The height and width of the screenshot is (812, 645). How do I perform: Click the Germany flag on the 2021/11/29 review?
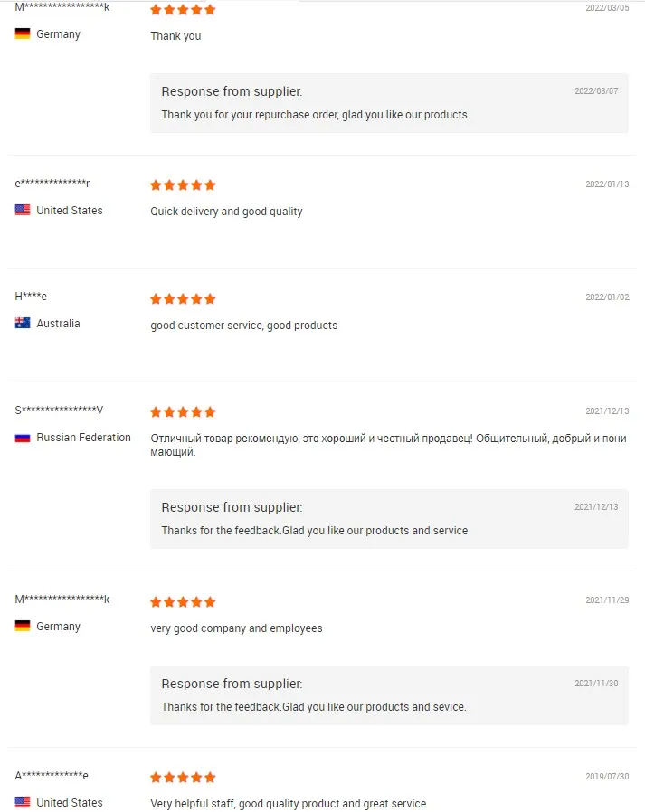23,627
